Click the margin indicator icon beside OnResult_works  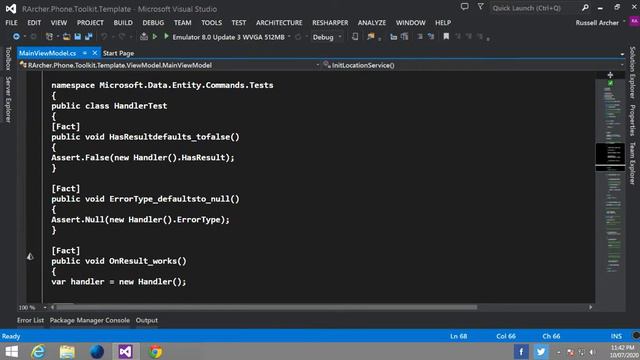(x=30, y=256)
